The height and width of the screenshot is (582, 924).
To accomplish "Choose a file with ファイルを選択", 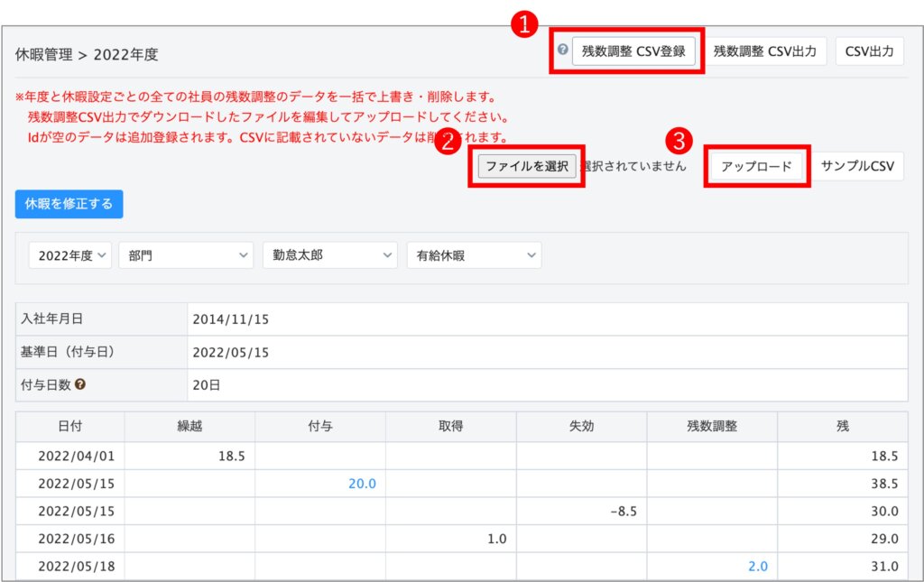I will 527,166.
